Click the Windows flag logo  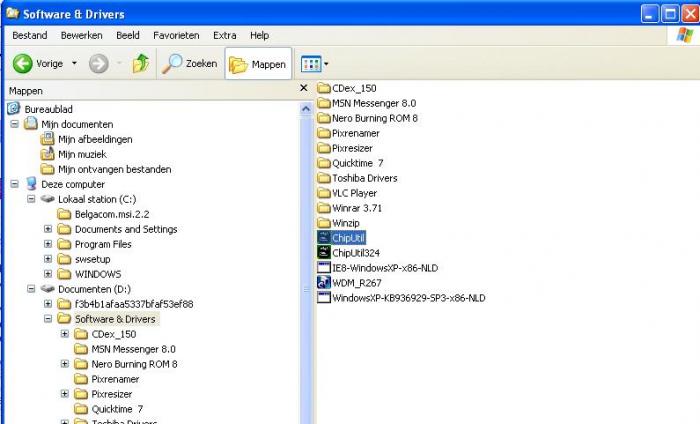[x=684, y=35]
